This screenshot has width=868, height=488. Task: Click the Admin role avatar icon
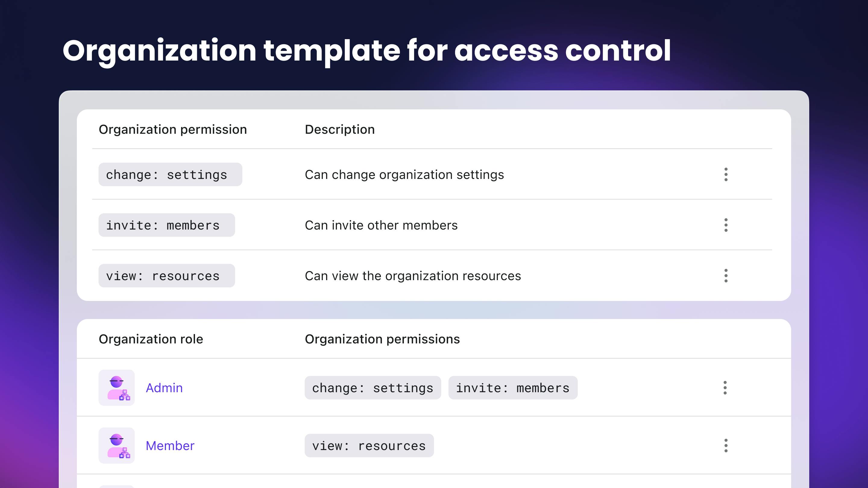117,388
